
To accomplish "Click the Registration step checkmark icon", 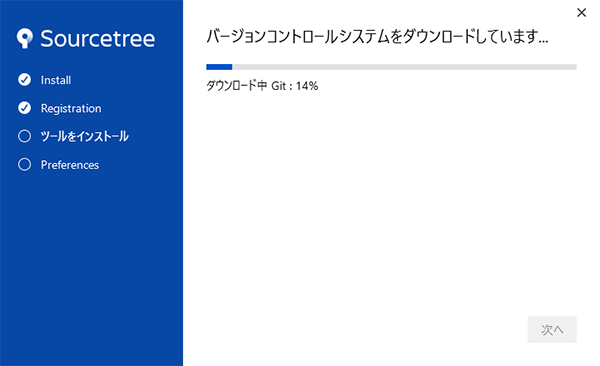I will [x=24, y=108].
